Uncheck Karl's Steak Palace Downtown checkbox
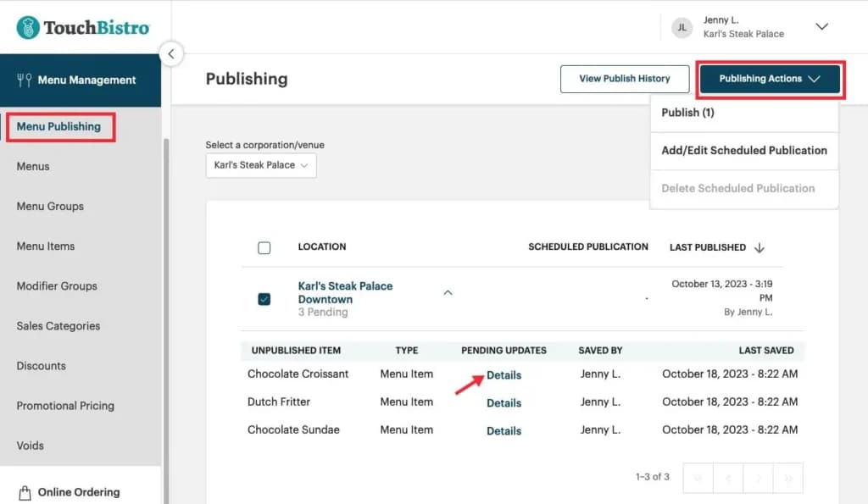 [264, 299]
